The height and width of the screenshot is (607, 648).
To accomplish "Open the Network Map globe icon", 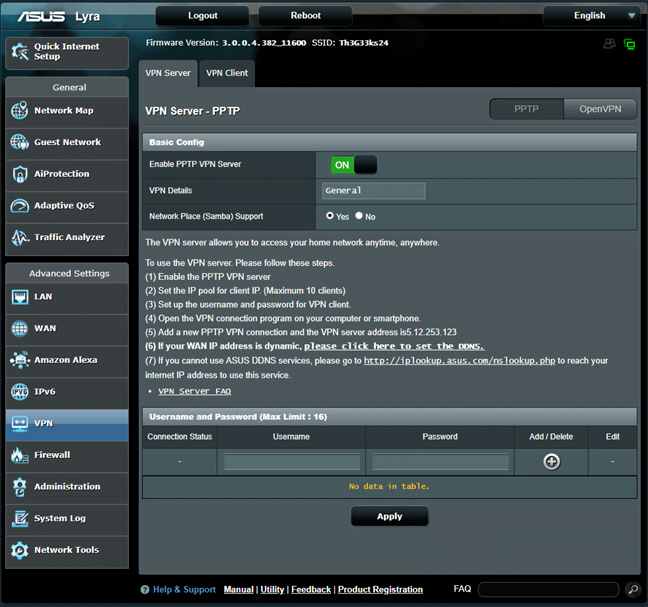I will 19,110.
